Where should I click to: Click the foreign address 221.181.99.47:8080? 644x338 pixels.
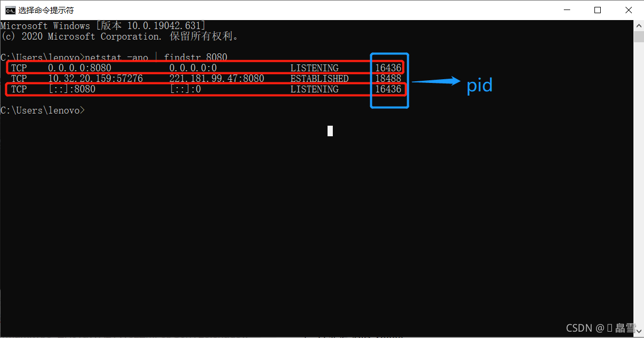[217, 79]
